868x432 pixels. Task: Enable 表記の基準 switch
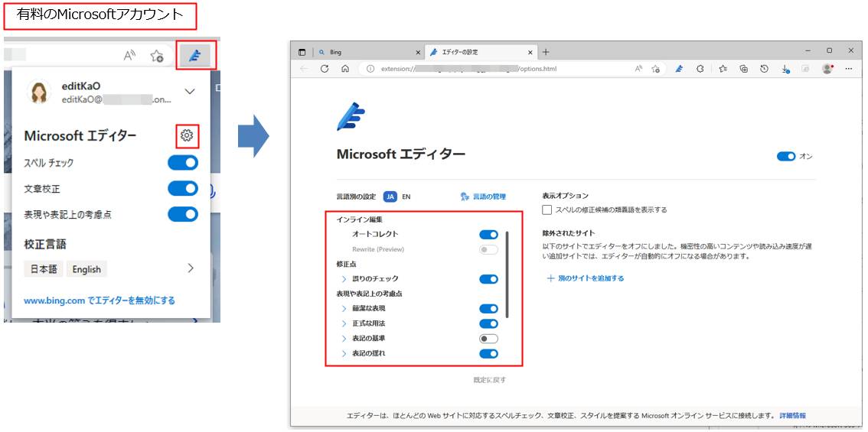(x=489, y=339)
